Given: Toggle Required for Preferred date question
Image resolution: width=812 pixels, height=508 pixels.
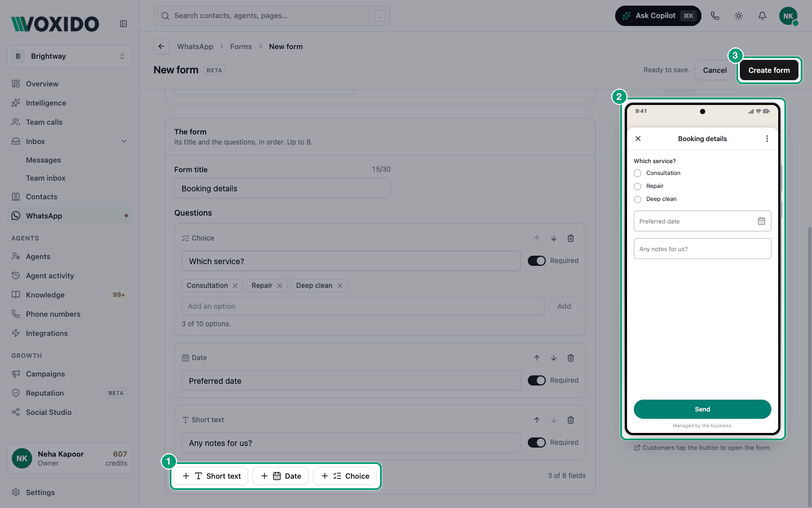Looking at the screenshot, I should (x=537, y=380).
